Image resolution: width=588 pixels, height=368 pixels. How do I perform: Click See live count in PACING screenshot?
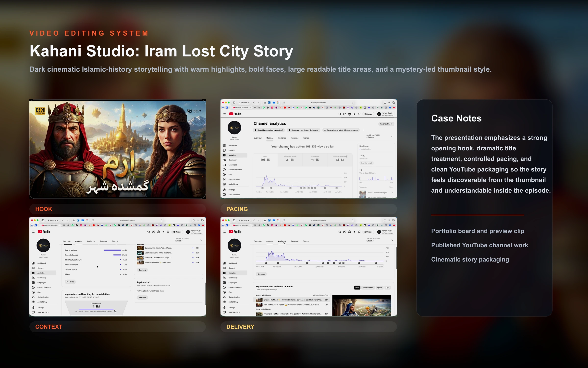coord(367,163)
